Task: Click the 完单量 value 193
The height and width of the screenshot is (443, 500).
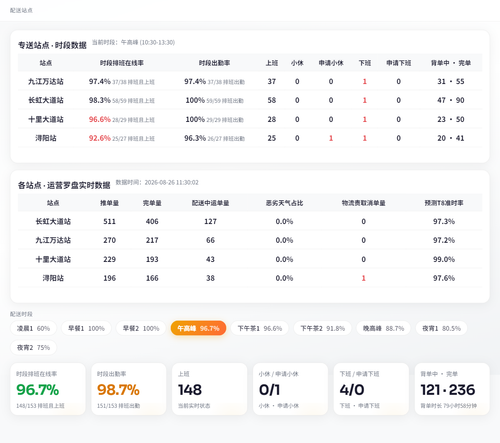Action: [x=152, y=259]
